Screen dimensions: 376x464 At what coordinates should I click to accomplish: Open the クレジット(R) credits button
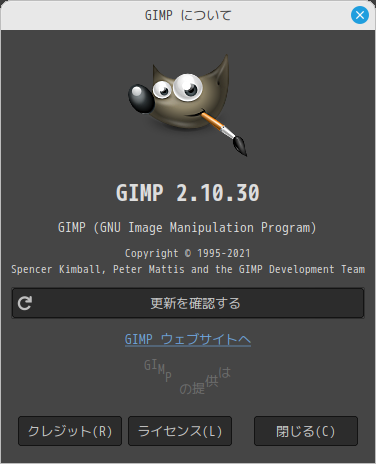(x=70, y=431)
